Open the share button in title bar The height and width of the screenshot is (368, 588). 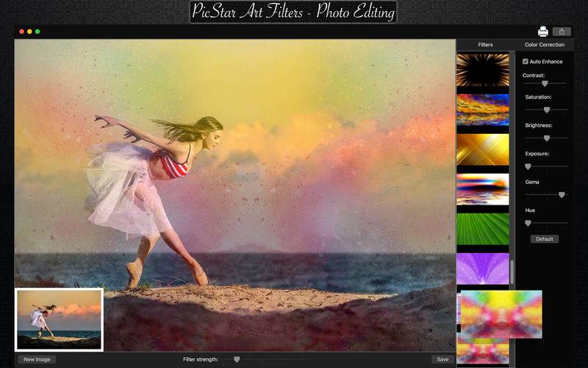562,32
